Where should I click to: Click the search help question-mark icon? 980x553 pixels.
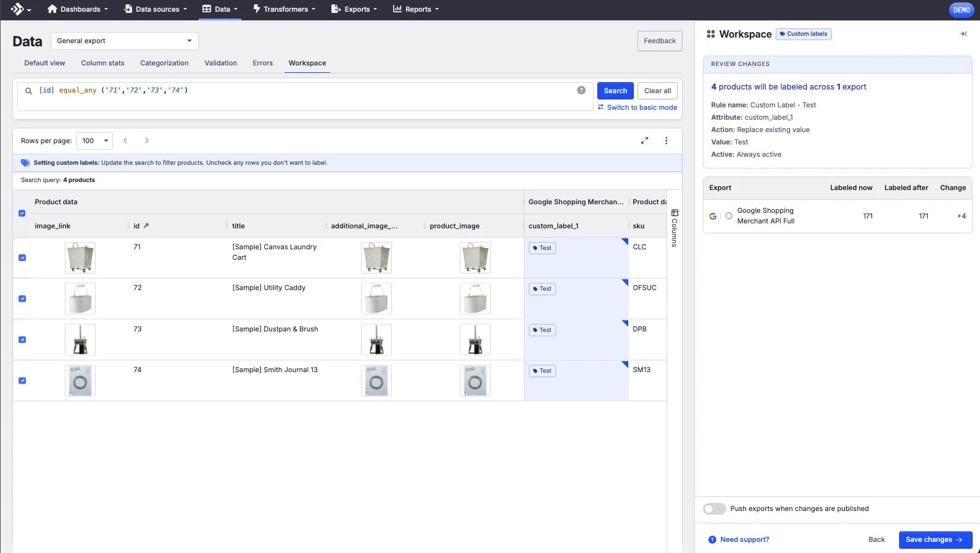581,90
